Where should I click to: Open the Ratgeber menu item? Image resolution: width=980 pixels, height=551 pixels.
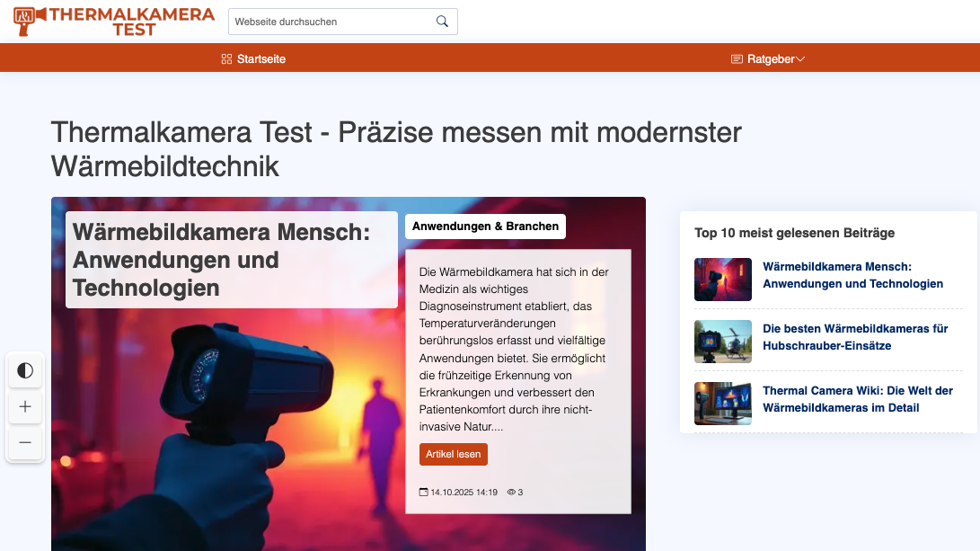click(x=770, y=59)
